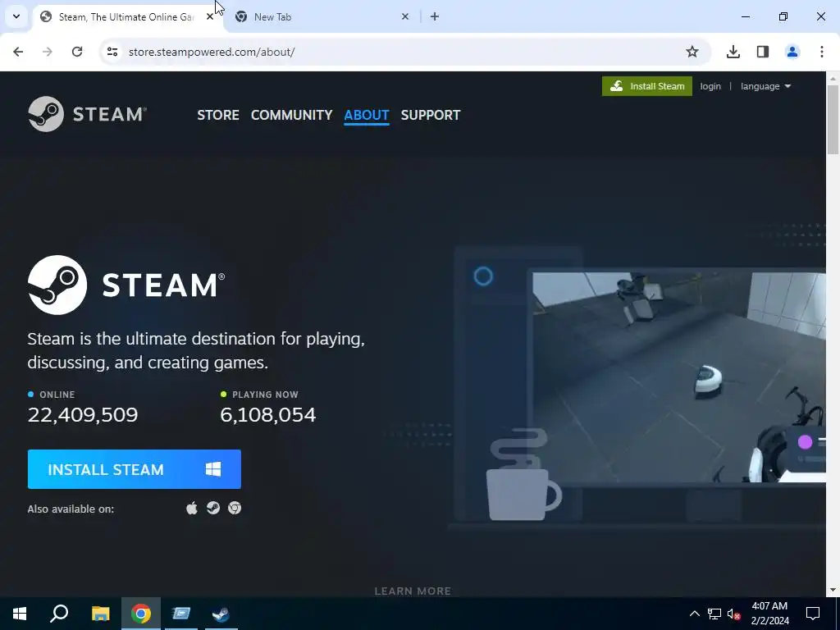This screenshot has width=840, height=630.
Task: Open Chrome three-dot menu
Action: coord(822,52)
